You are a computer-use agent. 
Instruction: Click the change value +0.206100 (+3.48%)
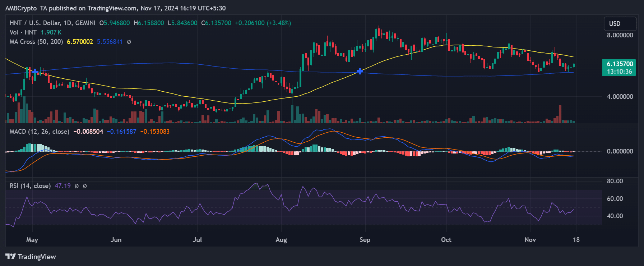tap(263, 23)
